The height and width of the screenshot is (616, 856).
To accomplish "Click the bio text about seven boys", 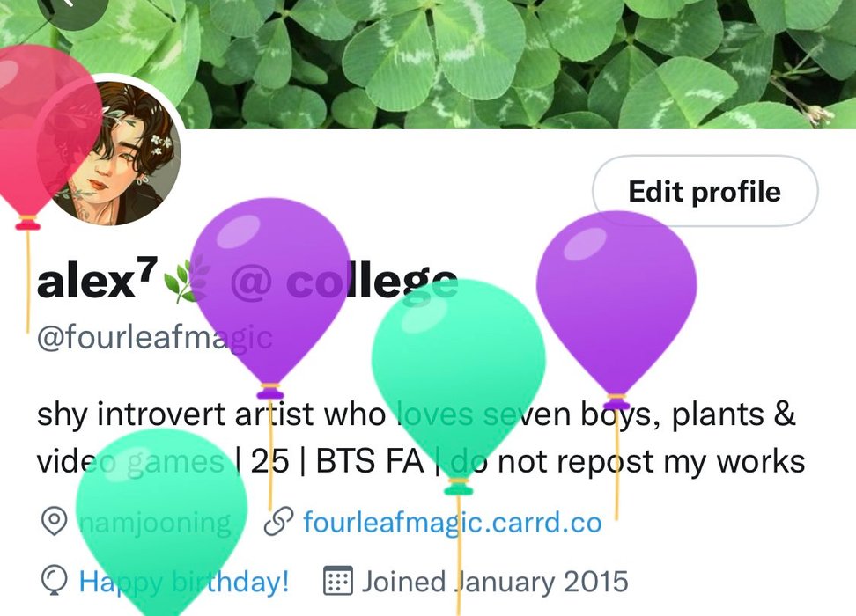I will pyautogui.click(x=420, y=437).
